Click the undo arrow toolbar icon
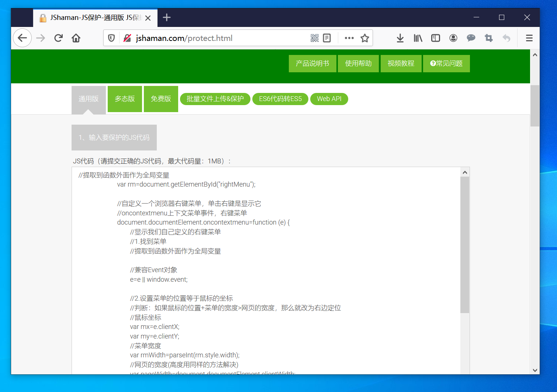The height and width of the screenshot is (392, 557). [x=506, y=38]
